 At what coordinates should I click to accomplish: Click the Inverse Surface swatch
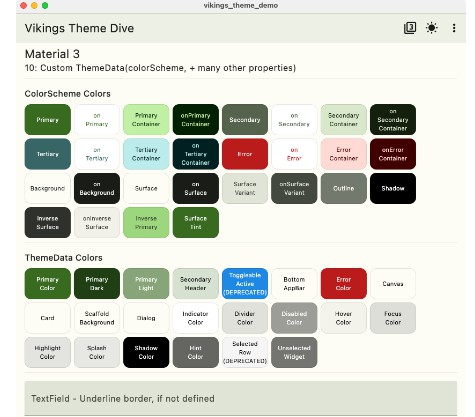click(48, 223)
